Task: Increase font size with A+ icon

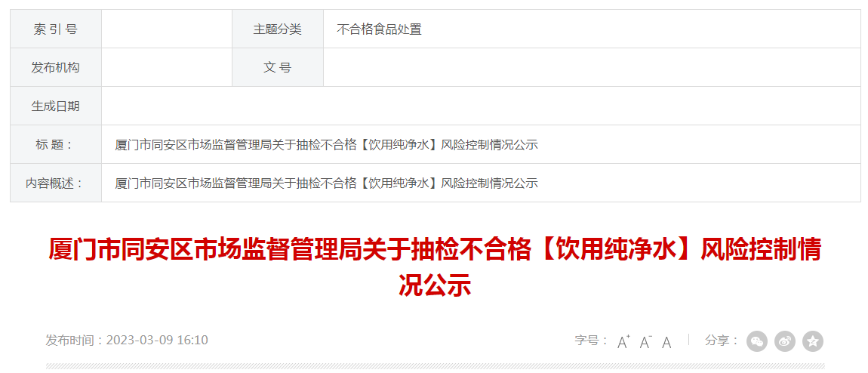Action: (624, 342)
